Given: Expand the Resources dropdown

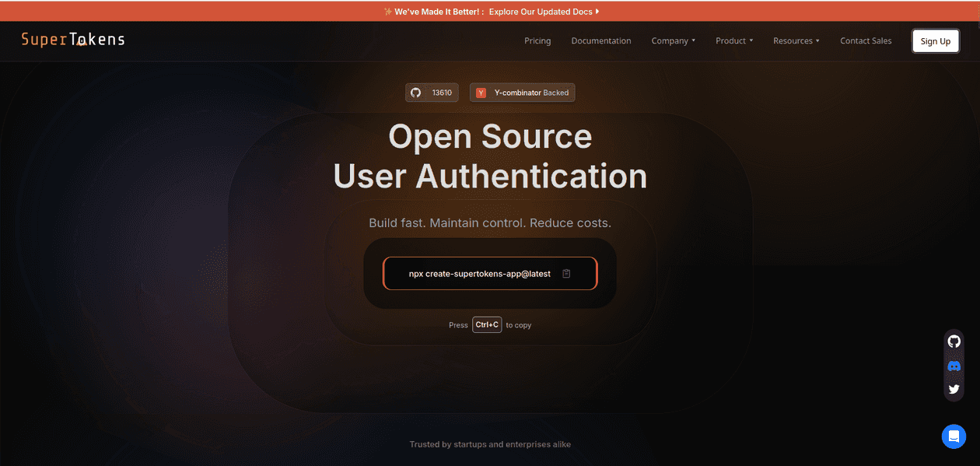Looking at the screenshot, I should (796, 40).
